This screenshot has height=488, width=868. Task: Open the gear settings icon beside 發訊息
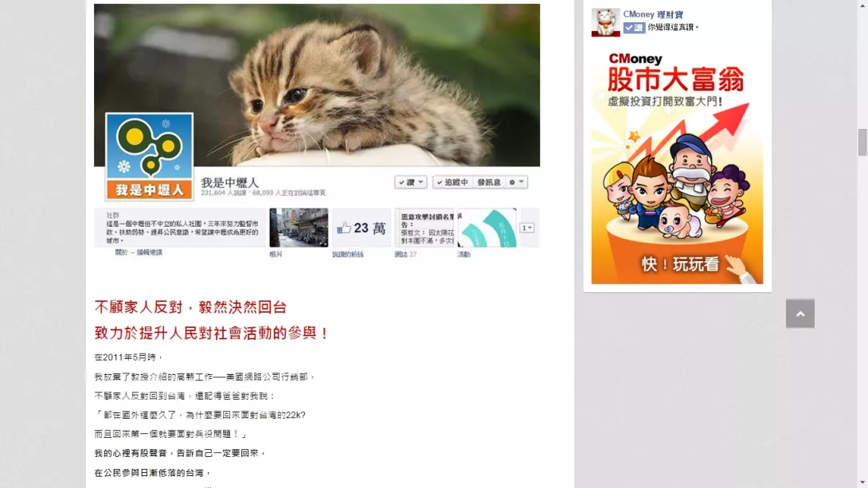coord(512,182)
